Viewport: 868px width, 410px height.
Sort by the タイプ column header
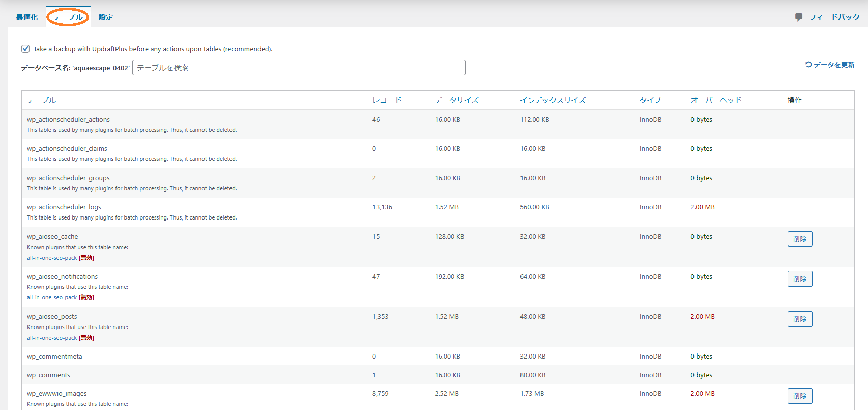coord(650,100)
